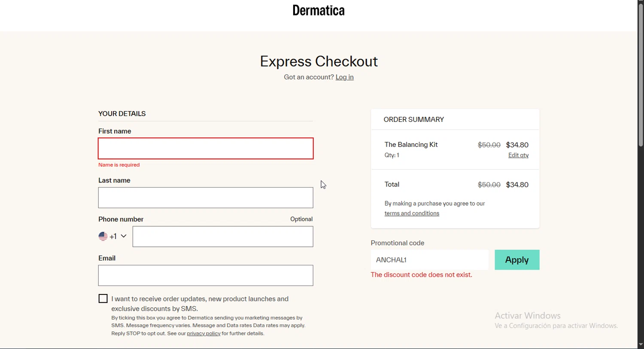644x349 pixels.
Task: Click the 'YOUR DETAILS' heading
Action: 122,114
